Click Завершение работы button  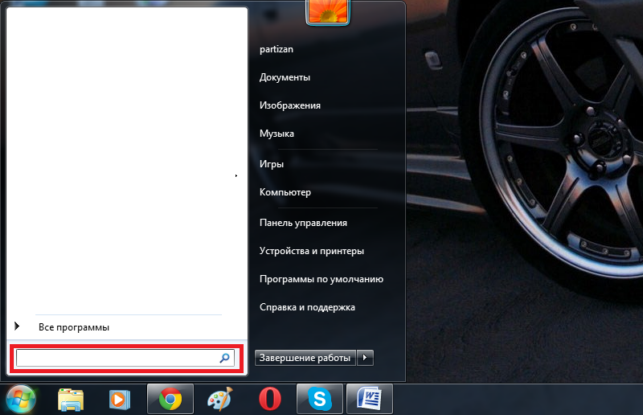click(305, 358)
